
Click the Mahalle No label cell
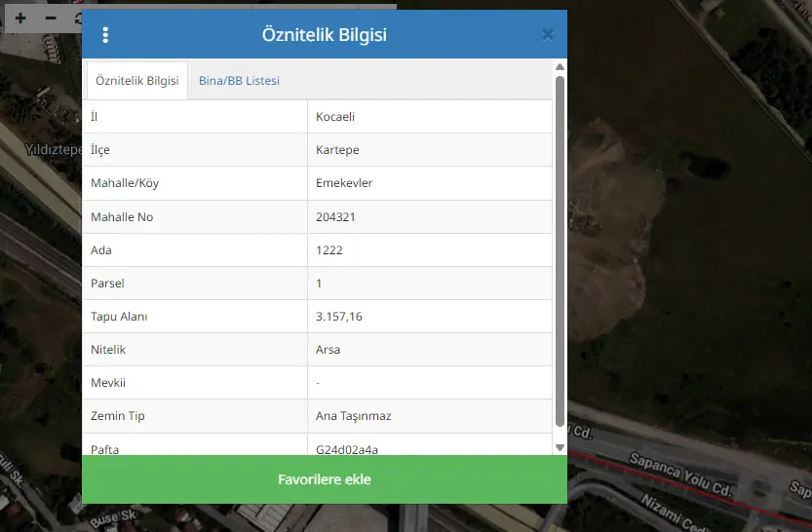(195, 217)
